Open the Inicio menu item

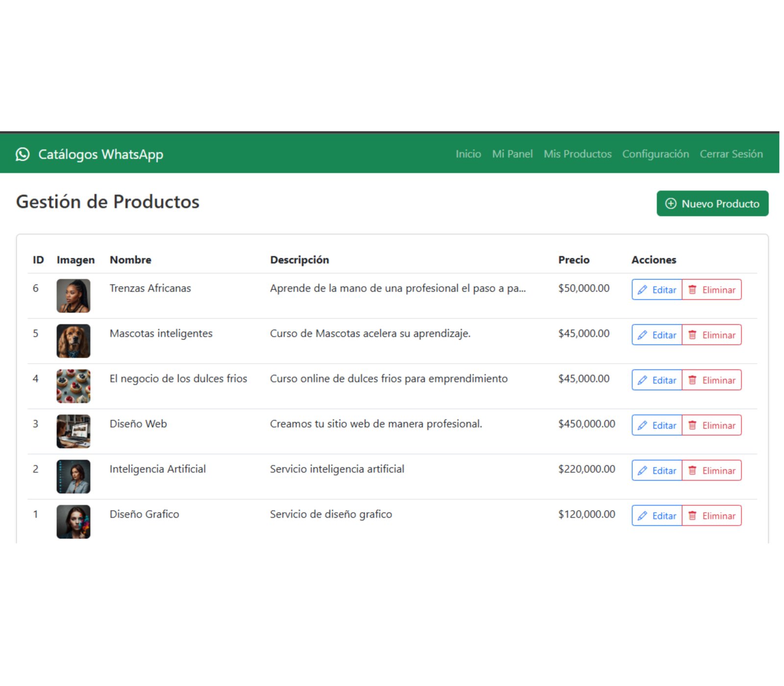(468, 154)
